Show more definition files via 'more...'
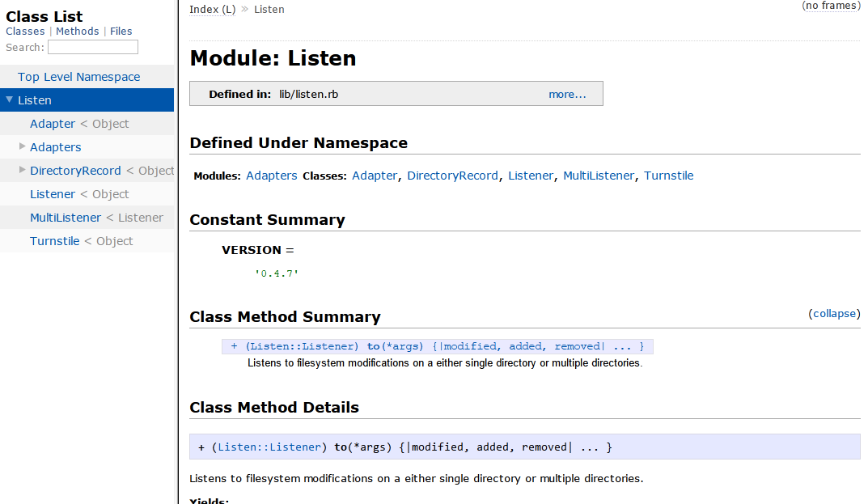This screenshot has width=868, height=504. click(567, 94)
